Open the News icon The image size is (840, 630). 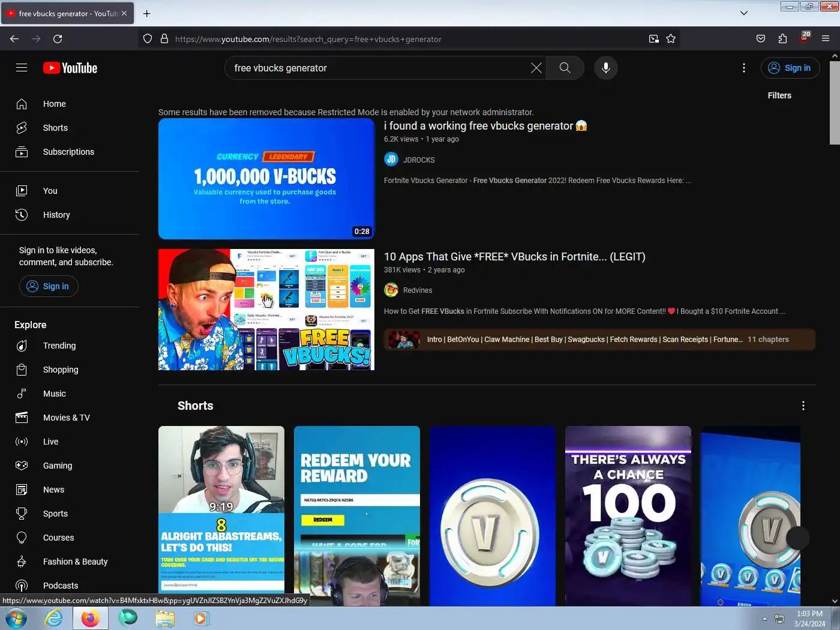(x=22, y=490)
